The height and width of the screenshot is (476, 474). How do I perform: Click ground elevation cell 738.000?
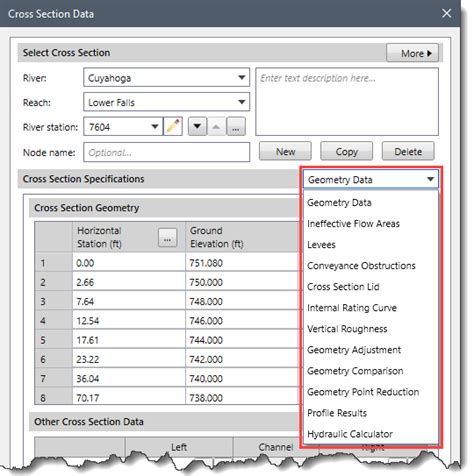(242, 397)
